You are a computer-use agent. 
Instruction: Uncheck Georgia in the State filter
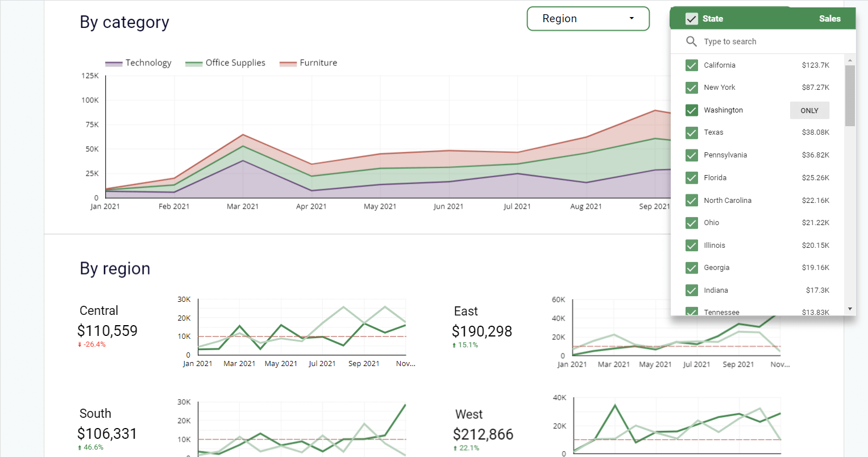[691, 268]
